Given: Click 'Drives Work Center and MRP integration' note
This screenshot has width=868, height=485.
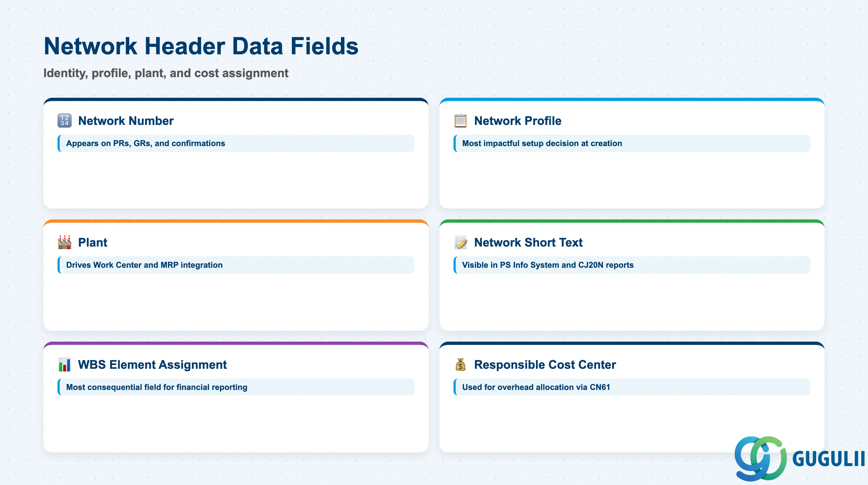Looking at the screenshot, I should pyautogui.click(x=236, y=265).
